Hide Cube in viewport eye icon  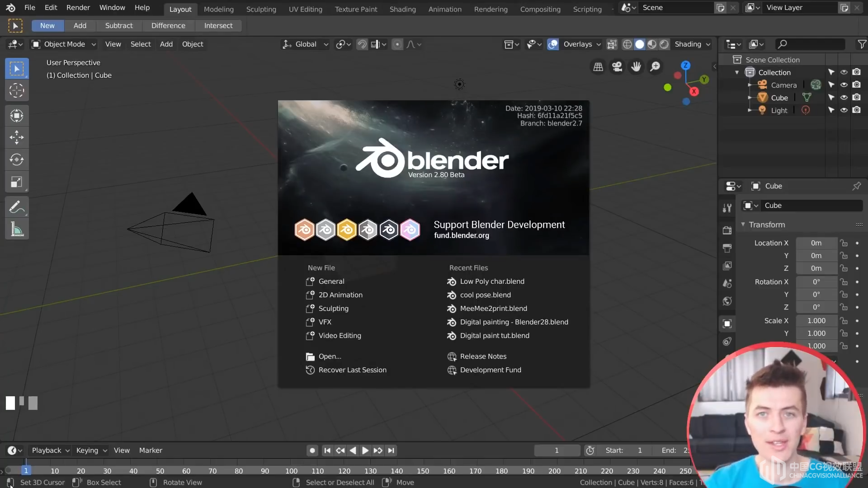click(x=844, y=98)
